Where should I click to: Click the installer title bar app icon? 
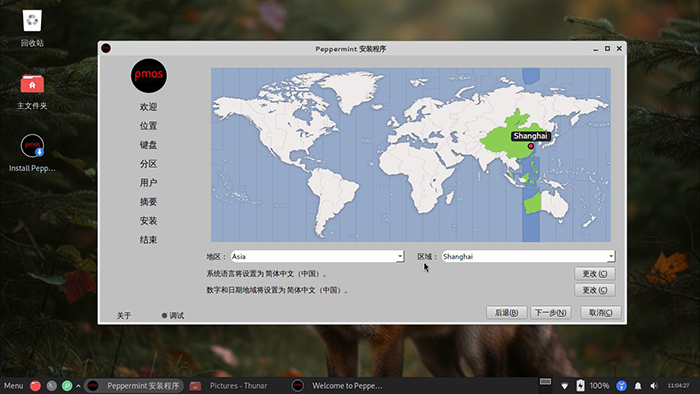(x=106, y=48)
